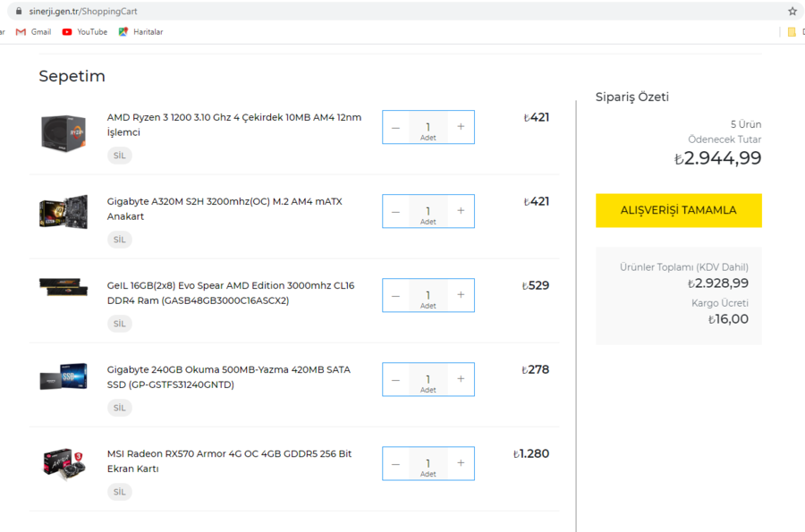Decrease quantity of MSI Radeon RX570
This screenshot has height=532, width=805.
click(396, 464)
